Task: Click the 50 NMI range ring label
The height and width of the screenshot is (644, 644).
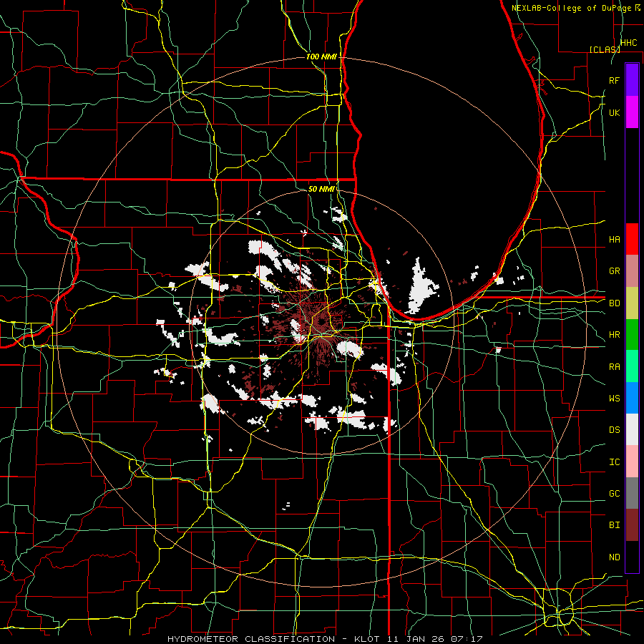Action: [321, 189]
